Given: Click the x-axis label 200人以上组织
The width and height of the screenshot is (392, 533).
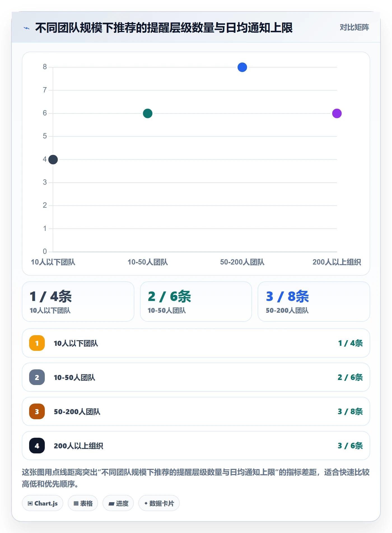Looking at the screenshot, I should coord(337,262).
